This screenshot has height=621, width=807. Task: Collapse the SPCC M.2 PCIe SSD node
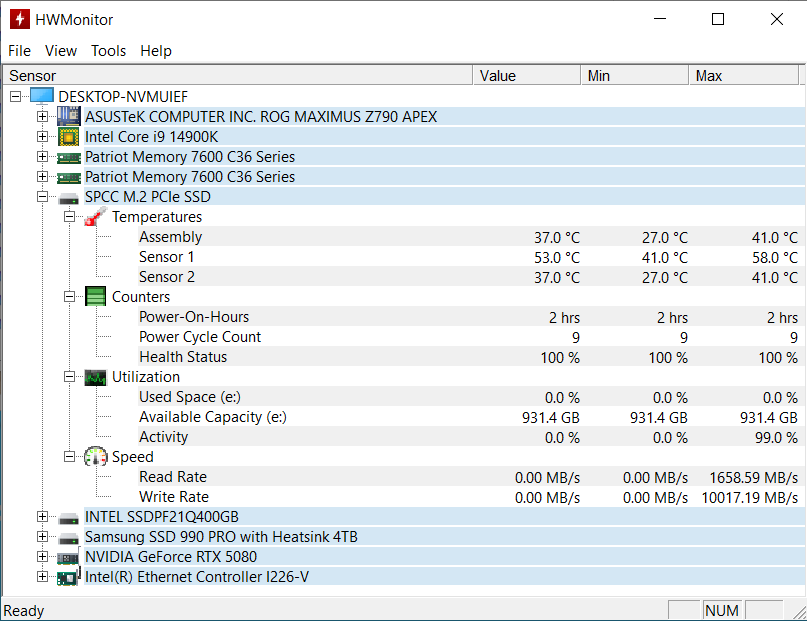click(43, 197)
